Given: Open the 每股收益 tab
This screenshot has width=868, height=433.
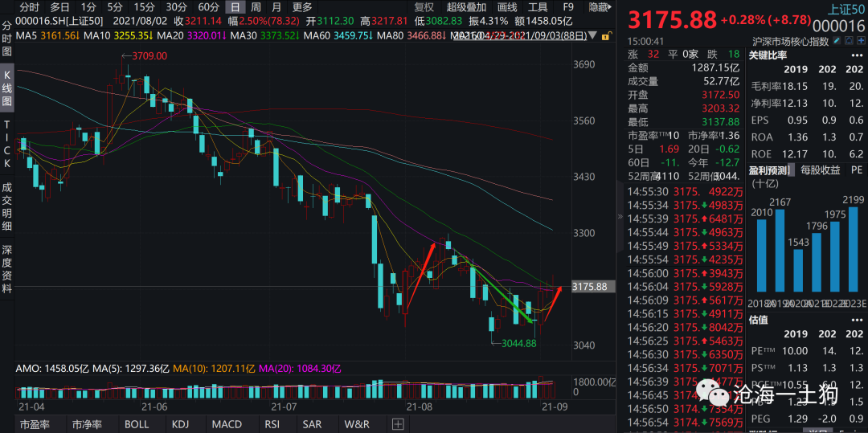Looking at the screenshot, I should point(821,170).
